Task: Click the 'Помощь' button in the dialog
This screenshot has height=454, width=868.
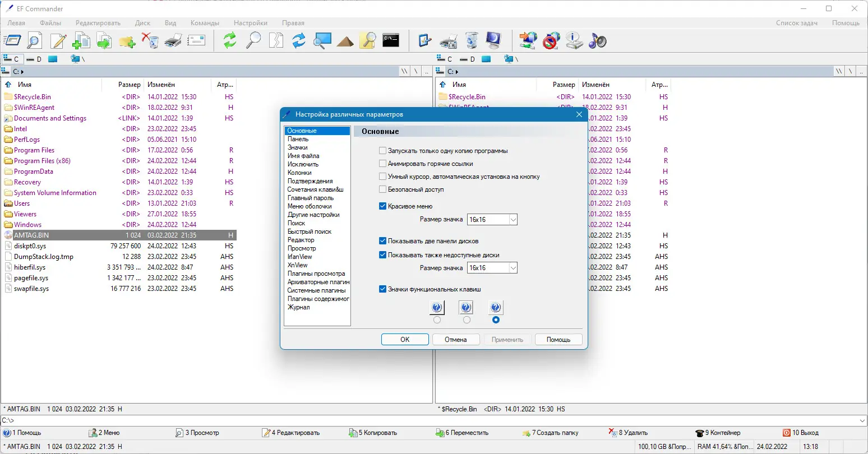Action: tap(558, 340)
